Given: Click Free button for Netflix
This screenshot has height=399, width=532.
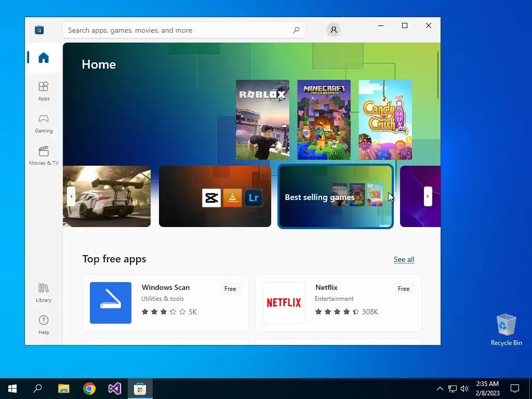Looking at the screenshot, I should tap(403, 289).
